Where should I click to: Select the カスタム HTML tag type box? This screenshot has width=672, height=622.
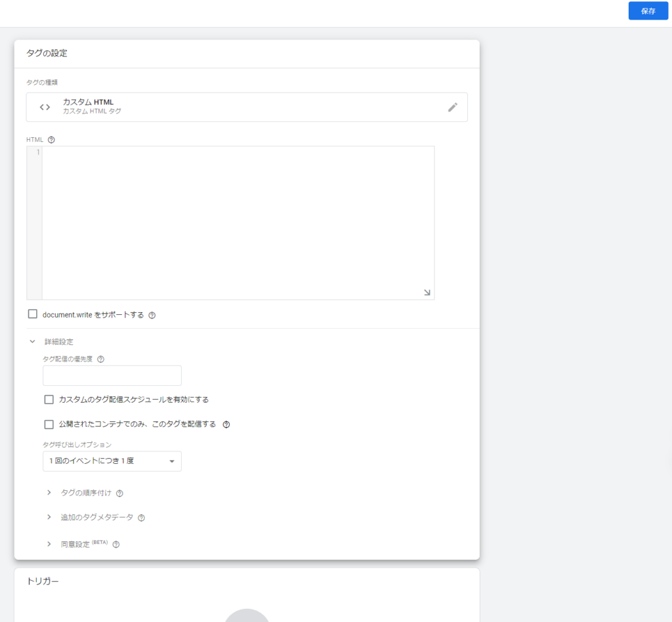click(x=247, y=107)
